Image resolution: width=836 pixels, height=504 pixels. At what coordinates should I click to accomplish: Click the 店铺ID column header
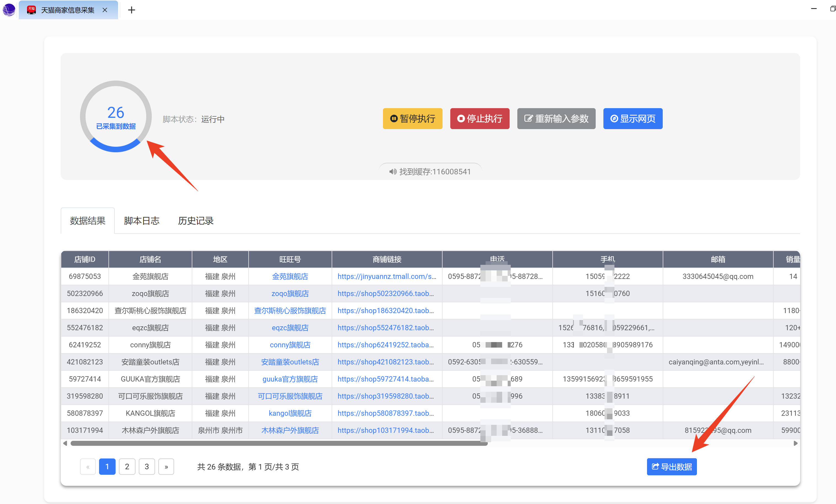pyautogui.click(x=85, y=260)
